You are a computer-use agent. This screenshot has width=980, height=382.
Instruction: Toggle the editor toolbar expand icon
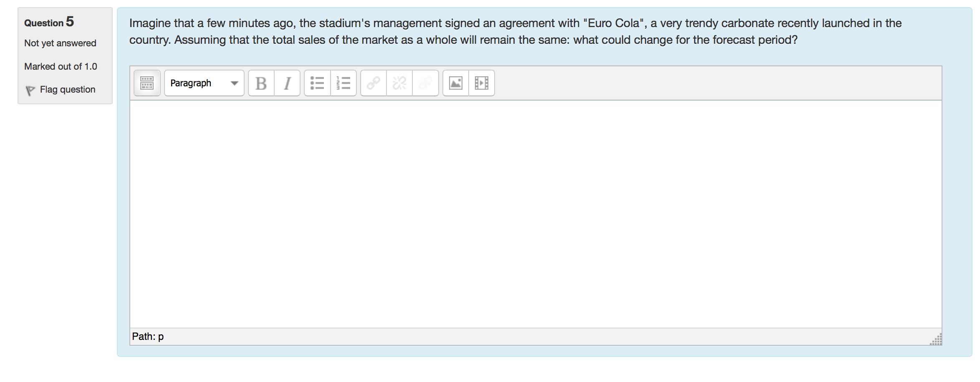(x=147, y=83)
